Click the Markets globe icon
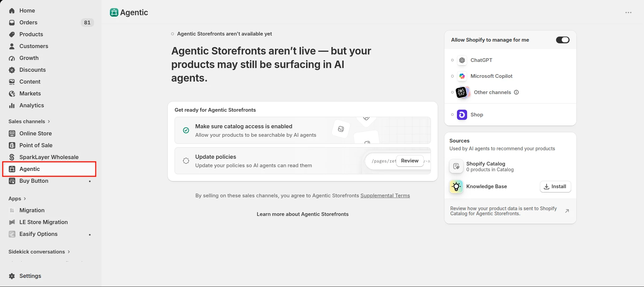 [x=12, y=94]
